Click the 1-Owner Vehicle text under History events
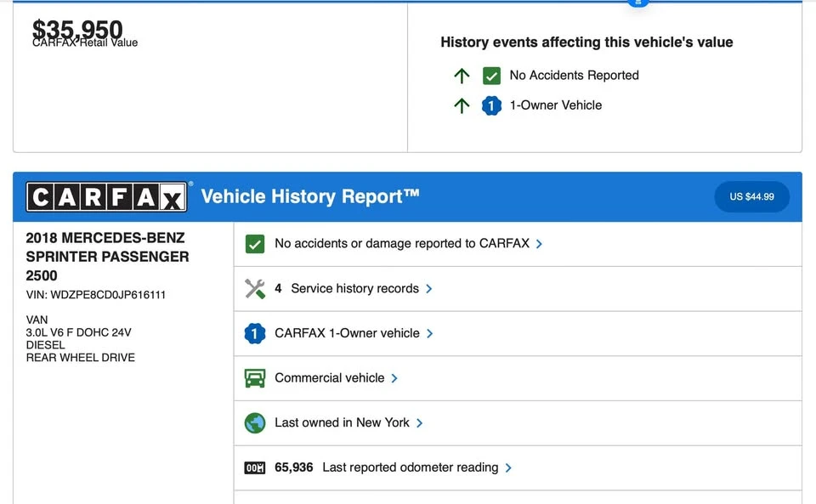This screenshot has width=816, height=504. [x=556, y=105]
